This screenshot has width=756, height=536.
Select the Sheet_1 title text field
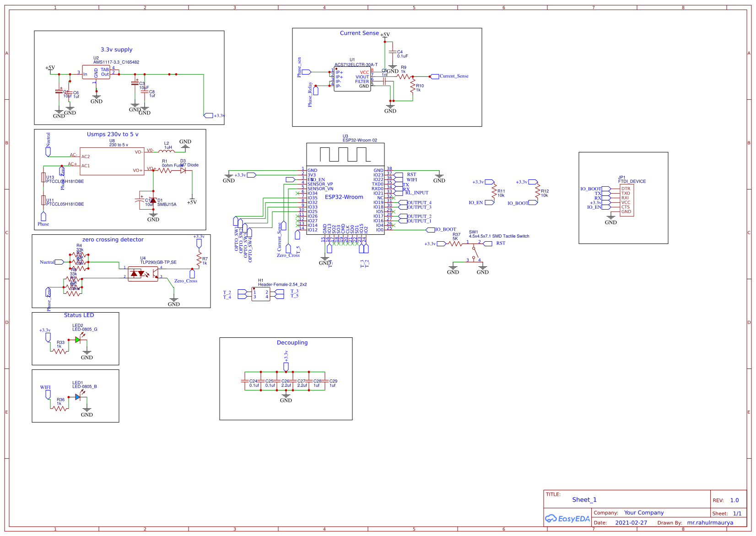click(x=584, y=499)
